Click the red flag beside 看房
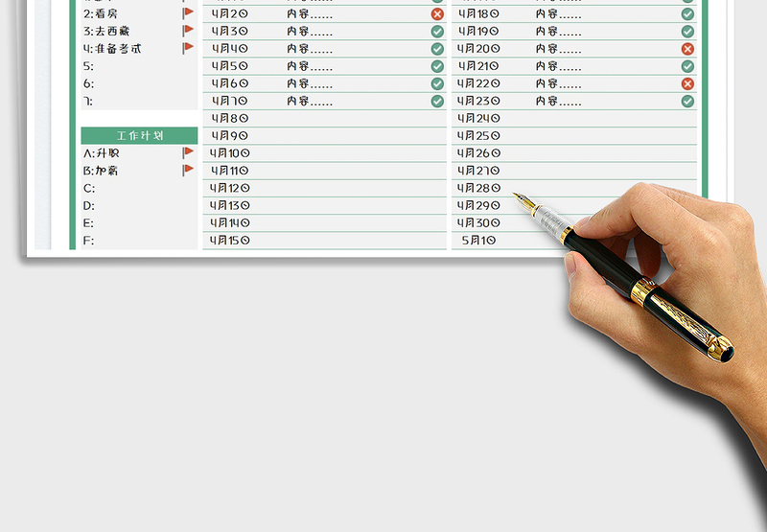767x532 pixels. 188,13
